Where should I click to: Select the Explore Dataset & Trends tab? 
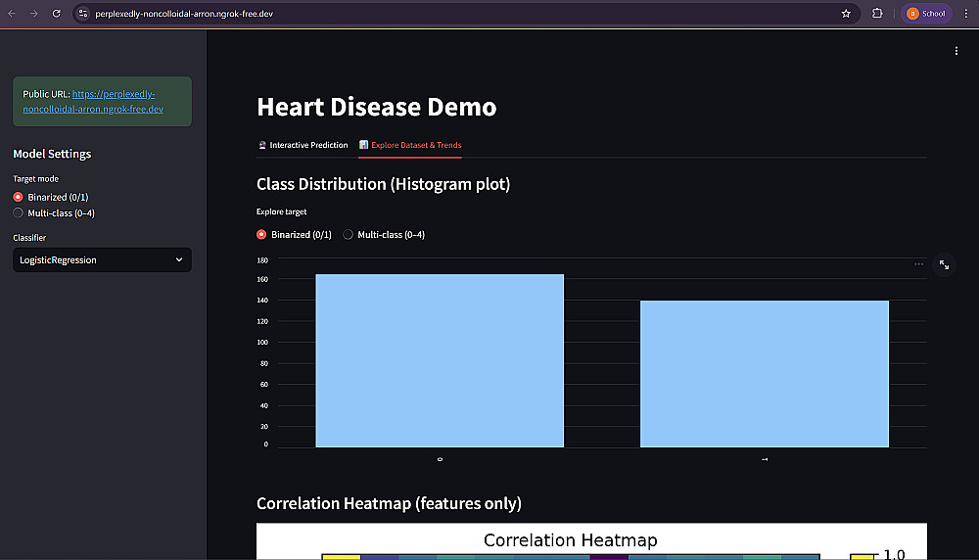[410, 145]
